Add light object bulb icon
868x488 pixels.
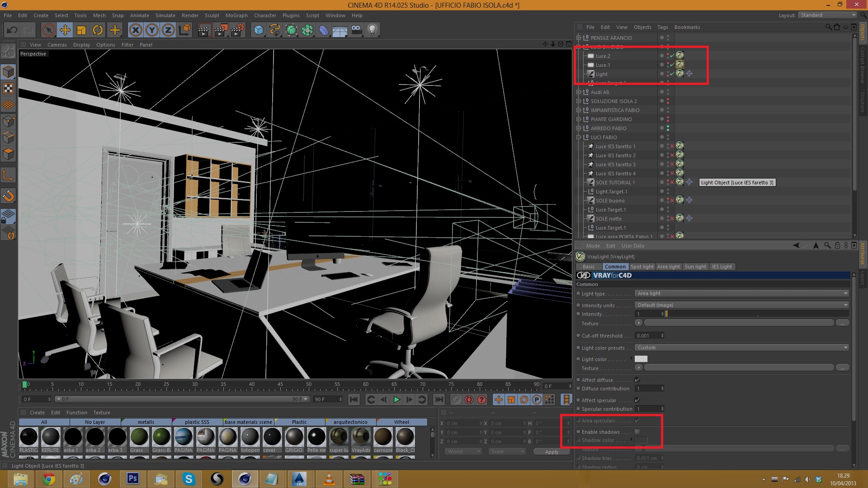tap(372, 30)
